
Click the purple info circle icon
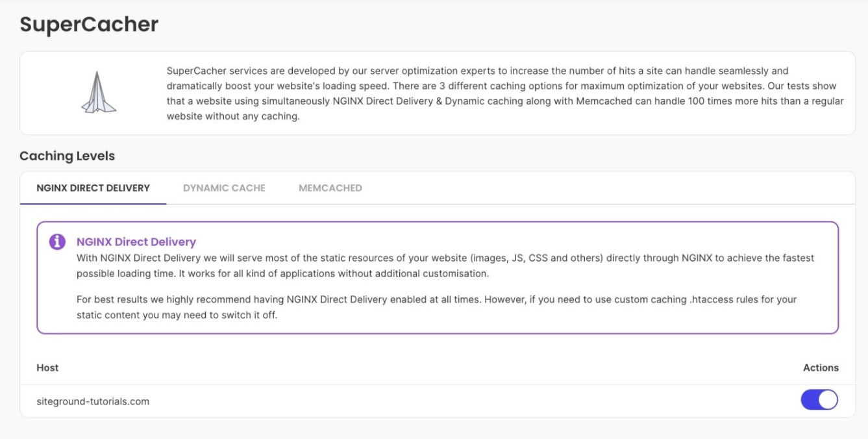pyautogui.click(x=57, y=242)
